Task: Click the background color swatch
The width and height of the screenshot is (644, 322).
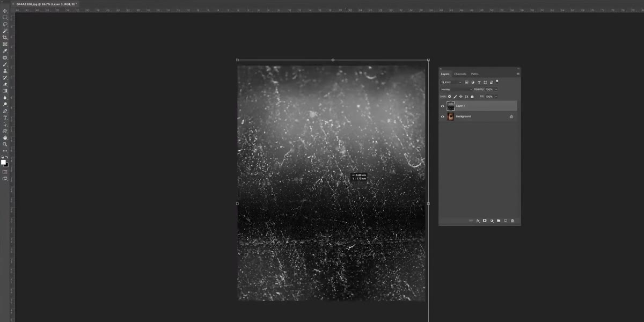Action: [x=7, y=165]
